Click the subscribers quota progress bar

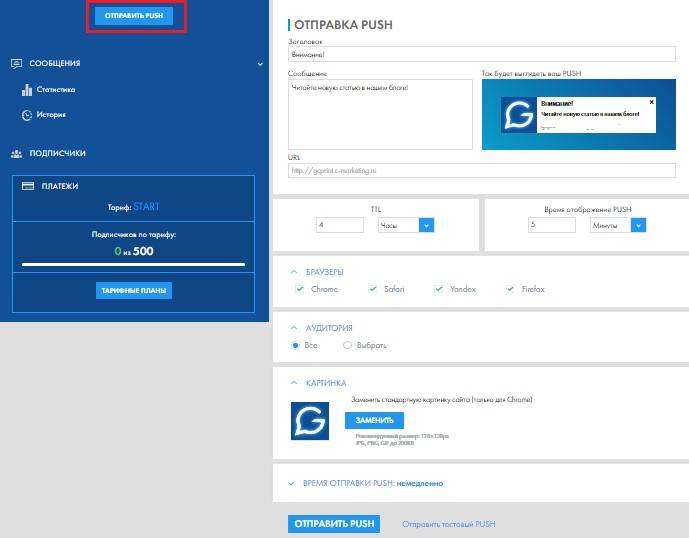click(x=134, y=265)
